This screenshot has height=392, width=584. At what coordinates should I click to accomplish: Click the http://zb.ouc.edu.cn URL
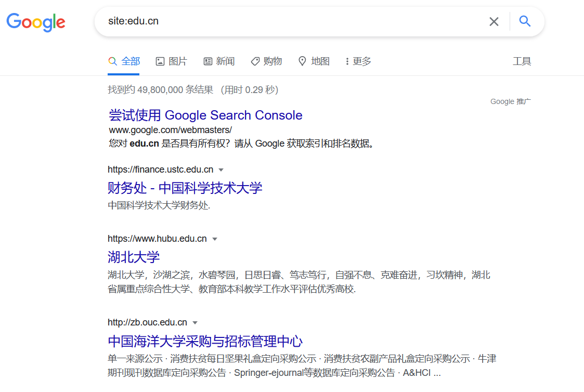click(x=148, y=322)
